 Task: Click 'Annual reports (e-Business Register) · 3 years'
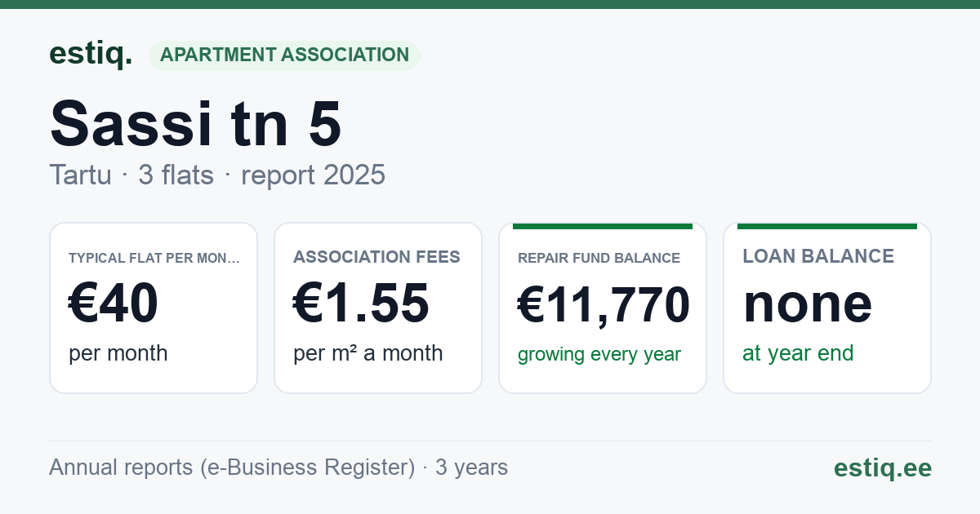pos(278,467)
